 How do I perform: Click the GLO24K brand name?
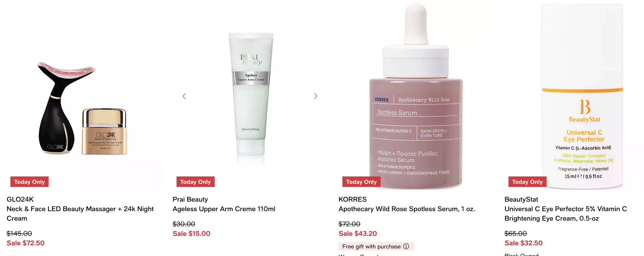[x=20, y=199]
